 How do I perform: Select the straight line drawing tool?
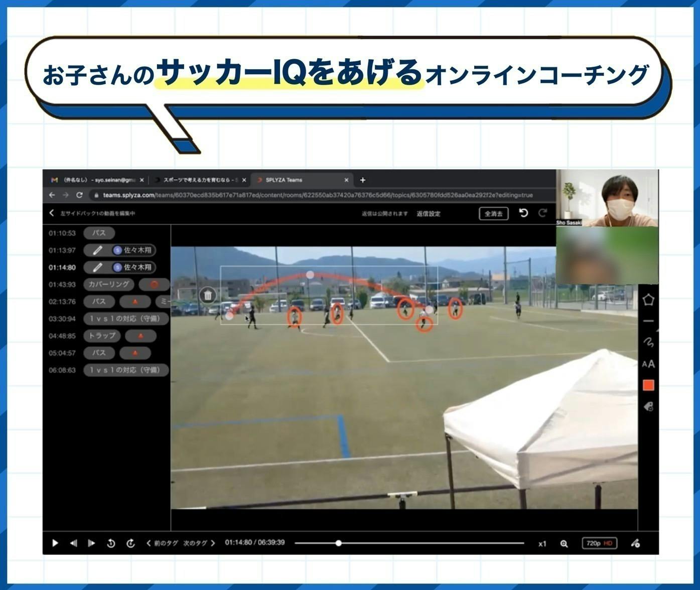click(x=648, y=321)
